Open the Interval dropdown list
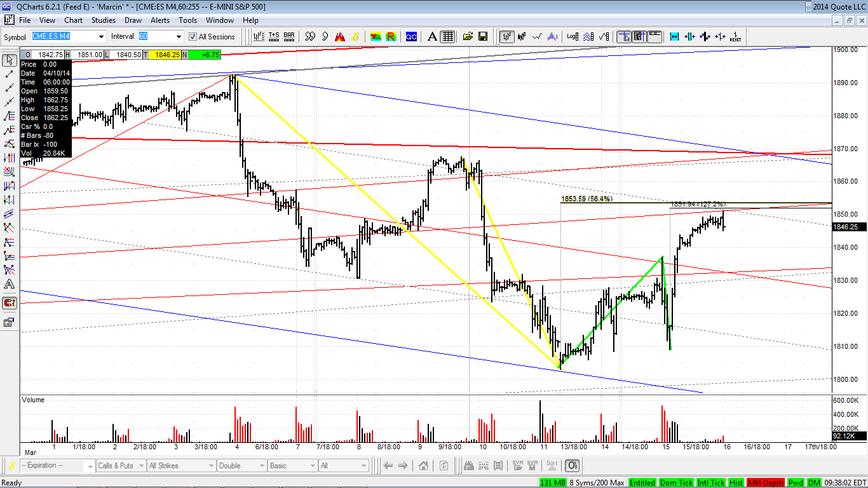The width and height of the screenshot is (868, 488). coord(177,37)
